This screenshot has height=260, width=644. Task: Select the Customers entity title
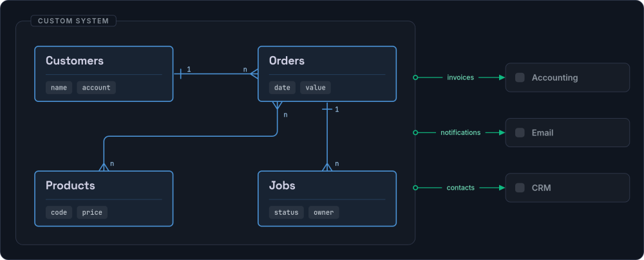tap(74, 61)
